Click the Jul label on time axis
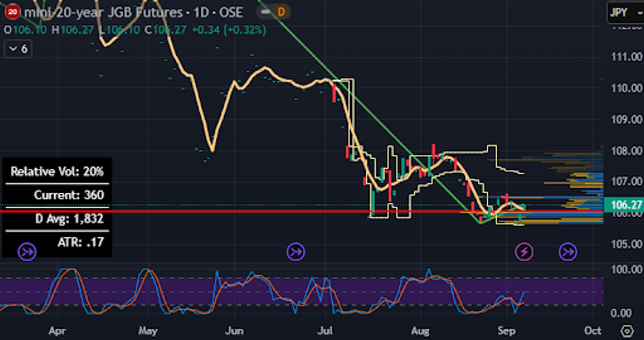The height and width of the screenshot is (340, 644). (326, 330)
